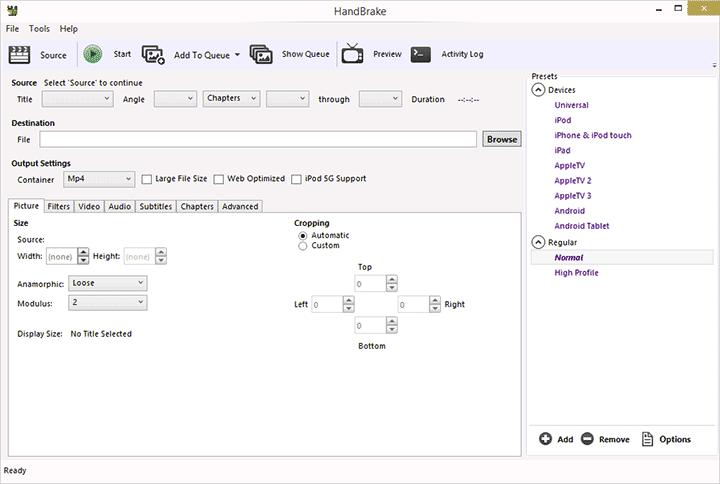Open the Anamorphic Loose dropdown
Viewport: 720px width, 484px height.
pos(108,283)
